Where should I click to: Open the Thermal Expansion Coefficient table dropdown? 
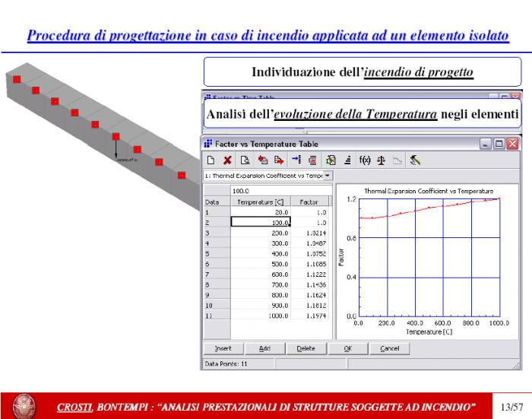click(328, 176)
